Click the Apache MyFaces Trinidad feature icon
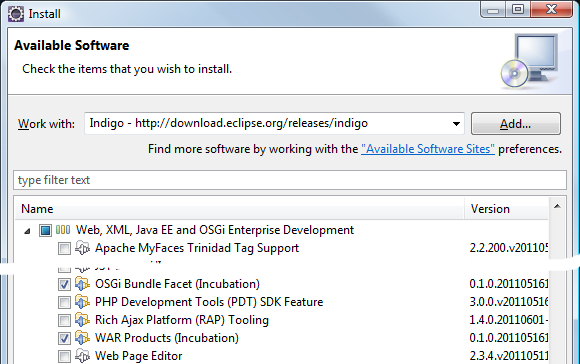This screenshot has width=580, height=364. [82, 248]
